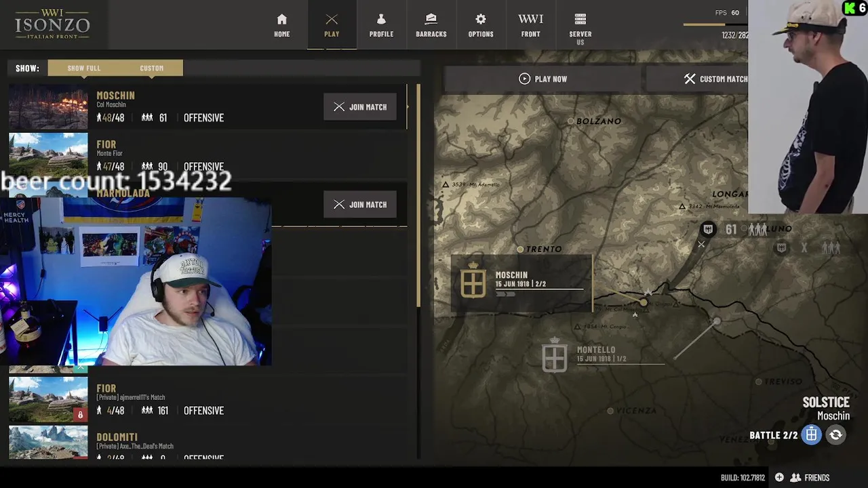The image size is (868, 488).
Task: Click the experience progress bar at top
Action: tap(715, 25)
